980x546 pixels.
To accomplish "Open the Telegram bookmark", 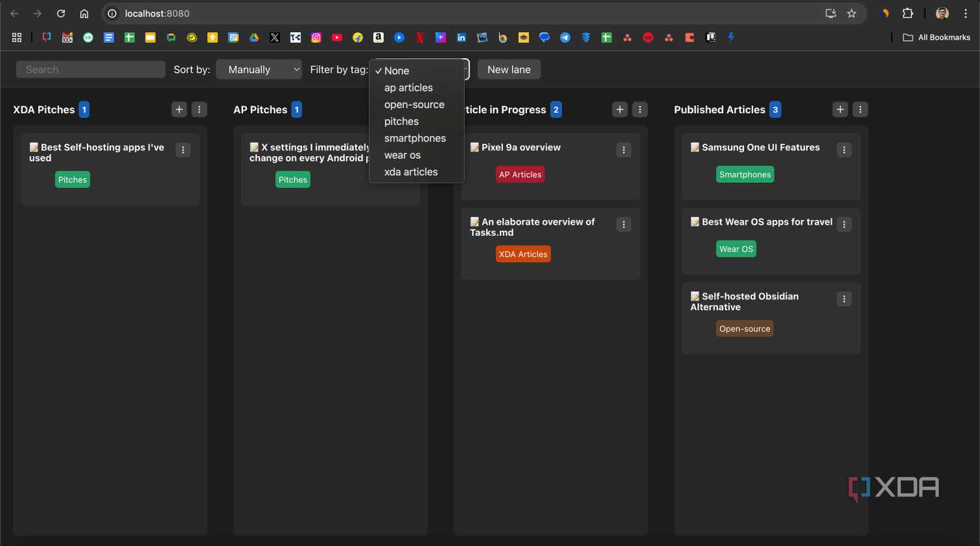I will point(565,38).
